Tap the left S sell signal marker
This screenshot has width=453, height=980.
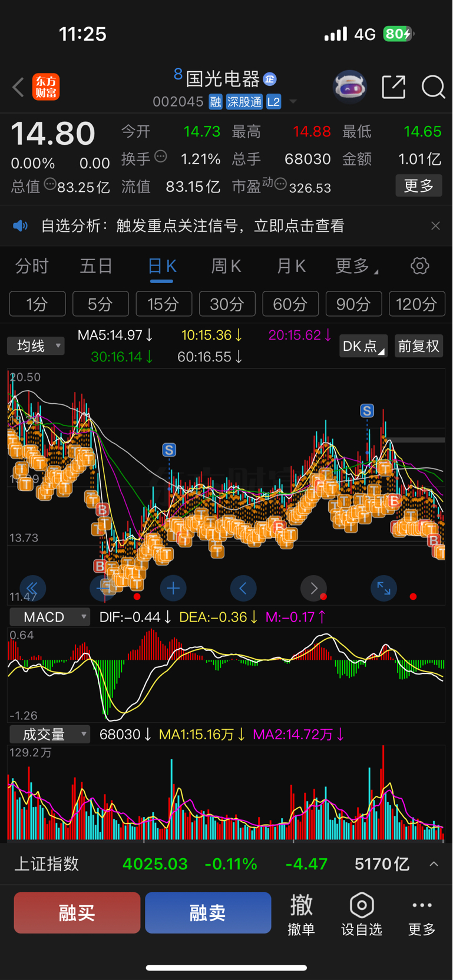click(x=169, y=450)
